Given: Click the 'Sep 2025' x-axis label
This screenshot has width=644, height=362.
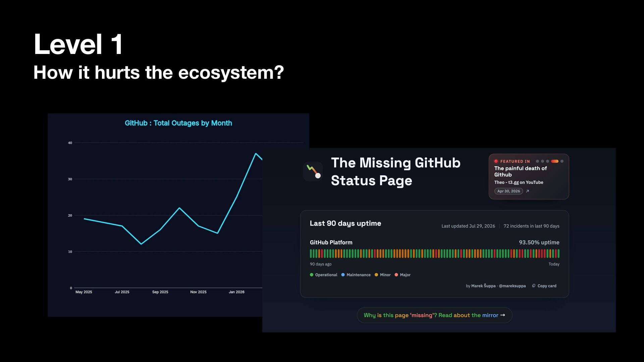Looking at the screenshot, I should point(160,292).
